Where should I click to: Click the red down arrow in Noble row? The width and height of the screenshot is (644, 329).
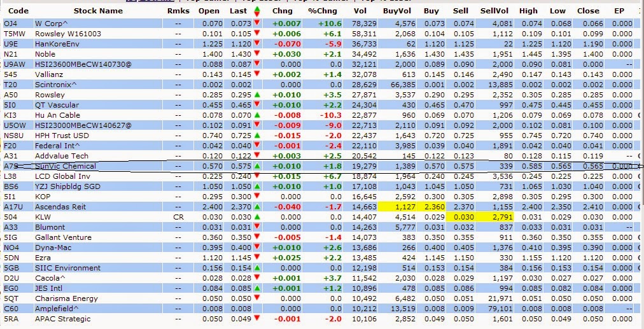tap(258, 53)
